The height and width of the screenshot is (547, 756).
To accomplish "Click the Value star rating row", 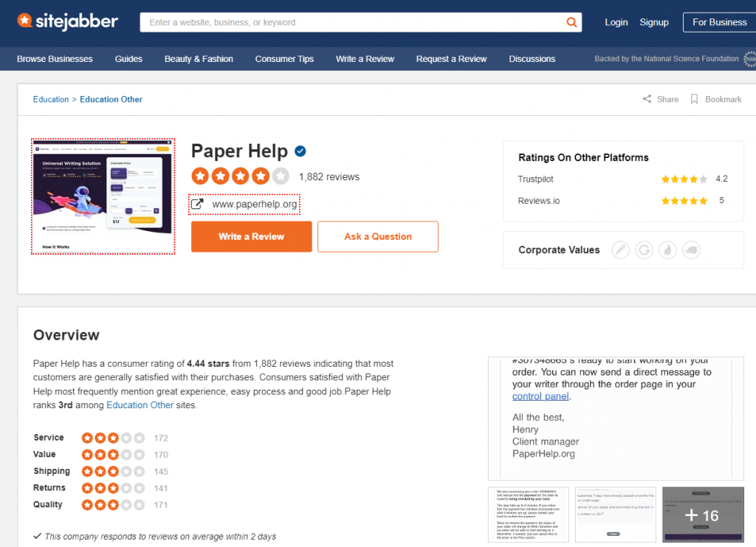I will click(x=113, y=455).
